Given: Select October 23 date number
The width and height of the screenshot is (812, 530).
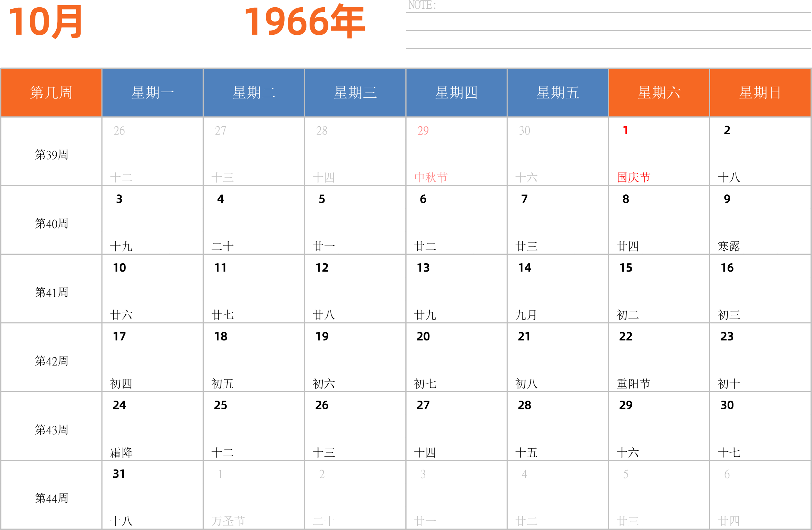Looking at the screenshot, I should click(x=727, y=336).
